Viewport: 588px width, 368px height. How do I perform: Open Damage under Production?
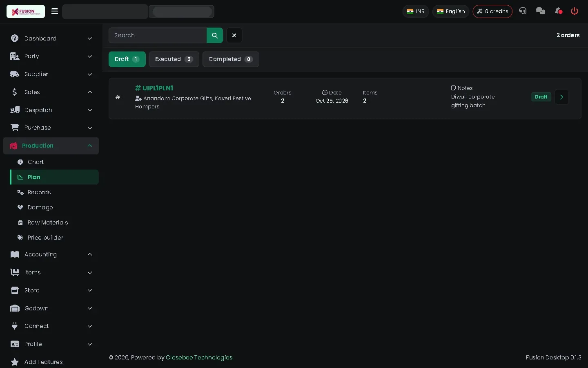[x=54, y=207]
